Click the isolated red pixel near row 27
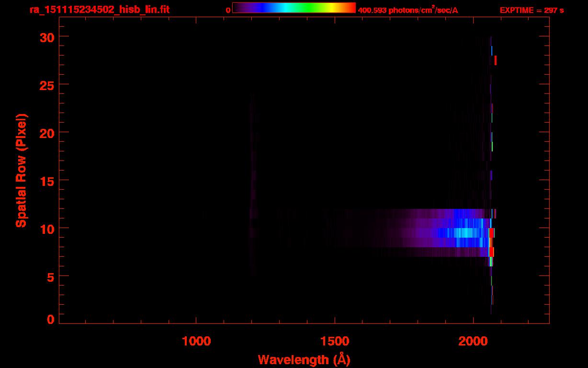Viewport: 588px width, 368px height. coord(496,60)
